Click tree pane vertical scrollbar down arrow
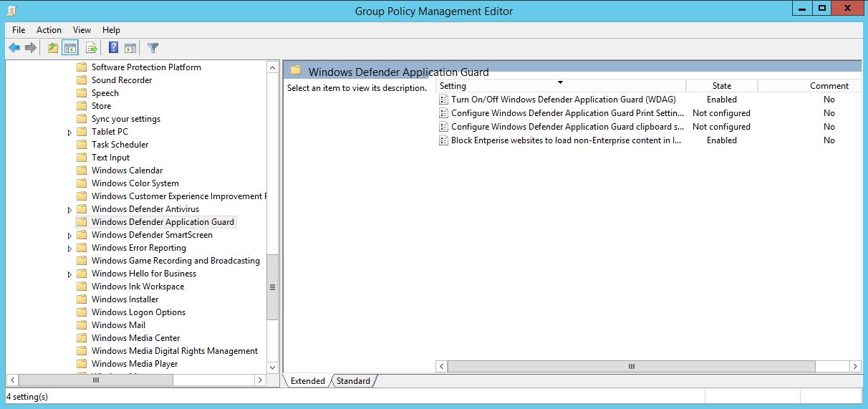Screen dimensions: 868x409 pos(272,367)
